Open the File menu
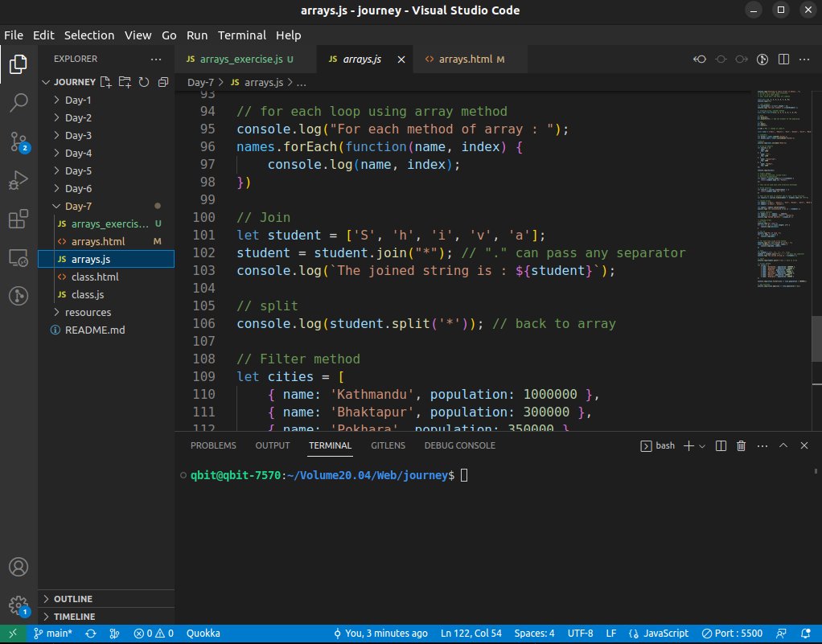 coord(14,35)
